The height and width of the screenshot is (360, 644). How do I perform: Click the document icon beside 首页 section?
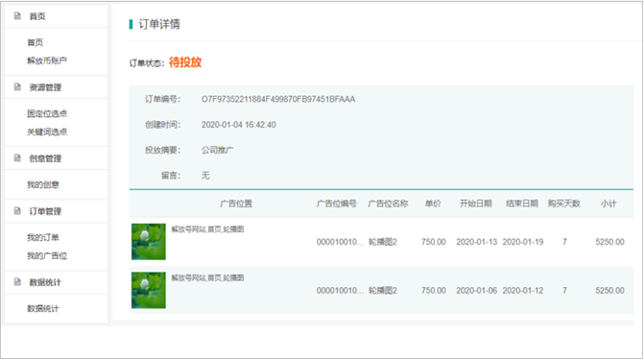pos(17,16)
